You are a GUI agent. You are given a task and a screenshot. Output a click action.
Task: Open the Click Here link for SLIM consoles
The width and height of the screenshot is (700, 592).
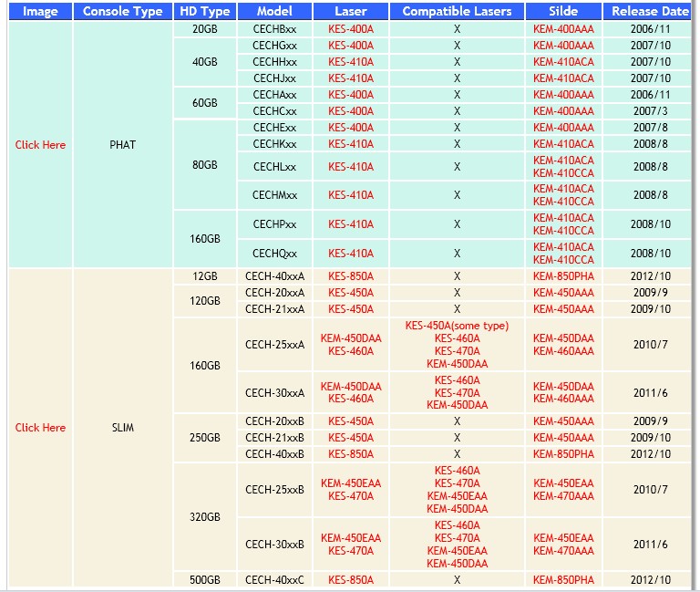tap(40, 428)
